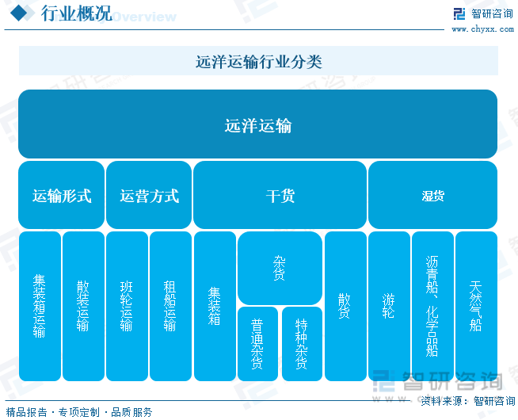Image resolution: width=518 pixels, height=420 pixels.
Task: Click the 智研咨询 brand name at top right
Action: [492, 13]
